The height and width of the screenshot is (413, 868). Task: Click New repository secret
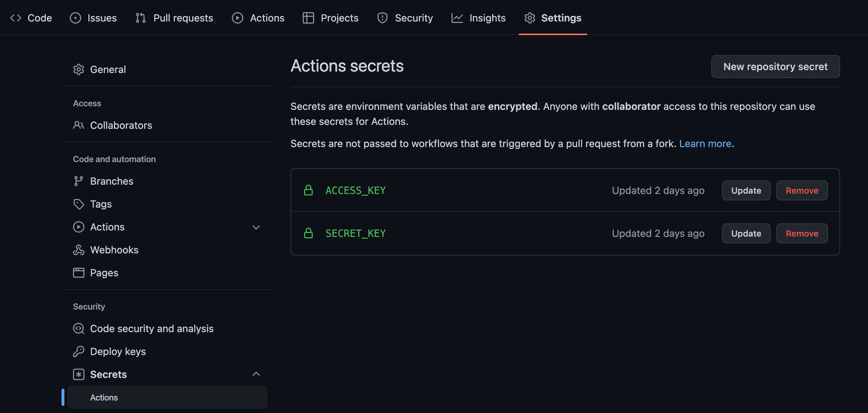[775, 66]
